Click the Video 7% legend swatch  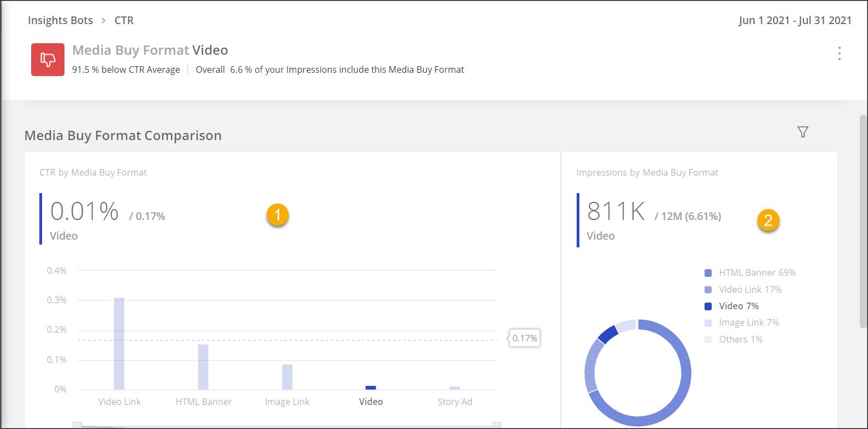click(708, 306)
